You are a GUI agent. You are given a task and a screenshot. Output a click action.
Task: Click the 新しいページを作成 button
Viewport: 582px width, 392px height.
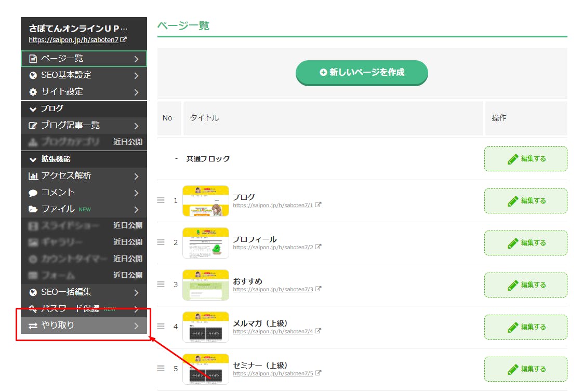(x=362, y=73)
